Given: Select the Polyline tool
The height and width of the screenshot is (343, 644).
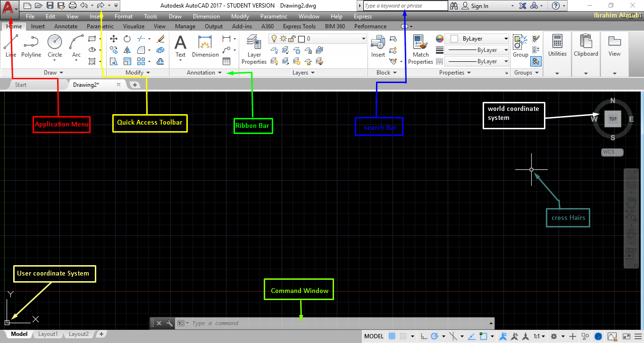Looking at the screenshot, I should pyautogui.click(x=31, y=46).
